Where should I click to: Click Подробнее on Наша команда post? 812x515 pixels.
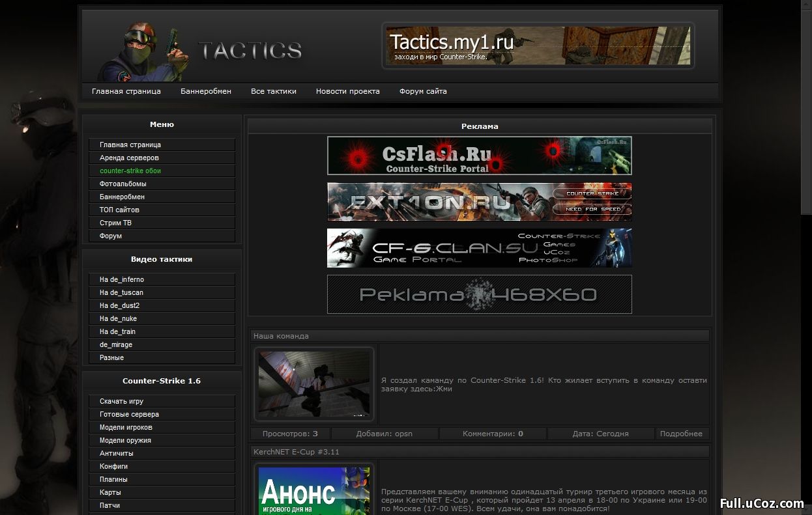(x=681, y=434)
